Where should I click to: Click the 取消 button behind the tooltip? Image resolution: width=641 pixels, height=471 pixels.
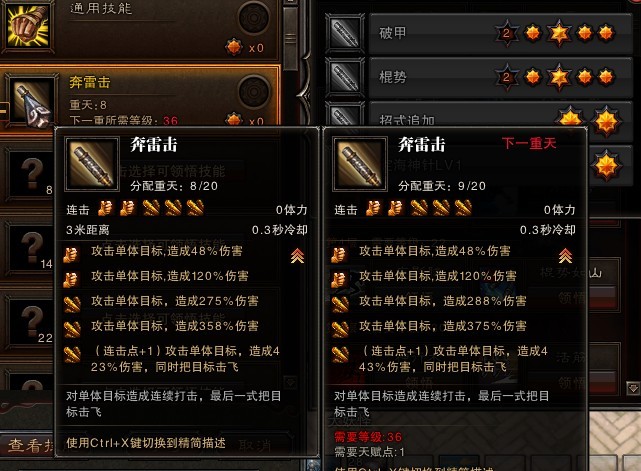(254, 446)
